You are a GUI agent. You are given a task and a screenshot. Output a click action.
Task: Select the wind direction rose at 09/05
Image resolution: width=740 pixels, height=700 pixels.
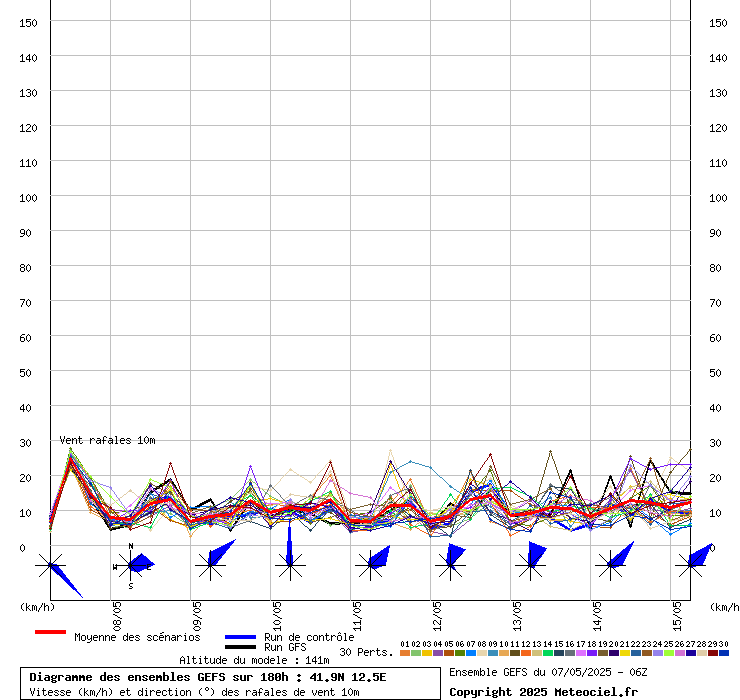(x=215, y=560)
